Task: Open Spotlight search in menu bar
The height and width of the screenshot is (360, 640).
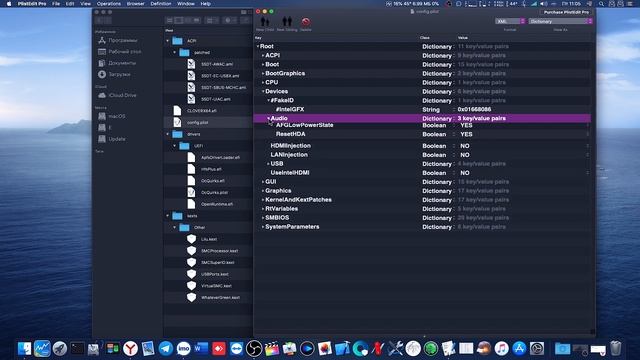Action: tap(601, 4)
